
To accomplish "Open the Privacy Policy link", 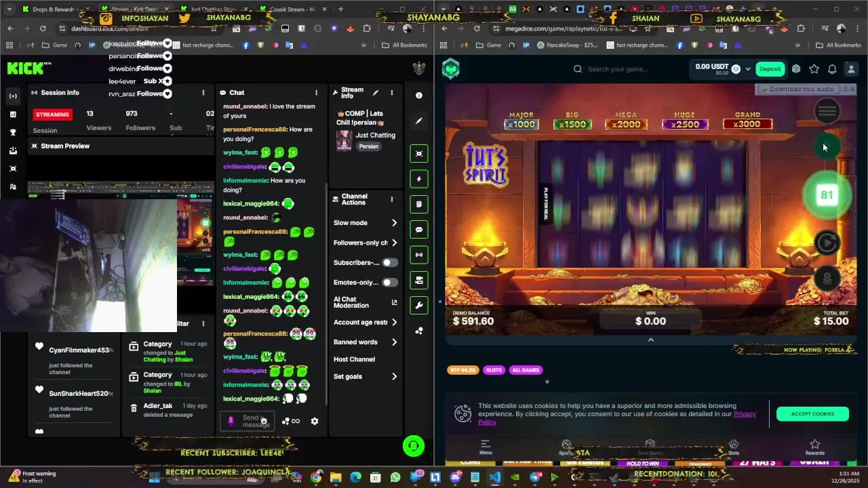I will 745,414.
